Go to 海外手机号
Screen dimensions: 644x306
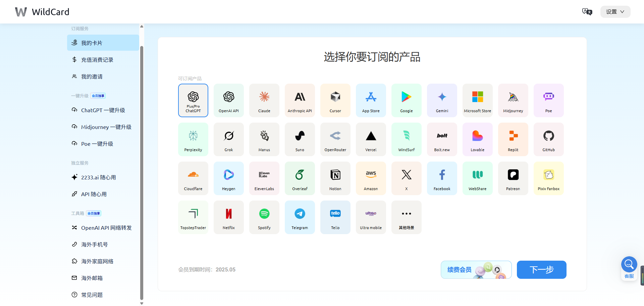[x=103, y=244]
